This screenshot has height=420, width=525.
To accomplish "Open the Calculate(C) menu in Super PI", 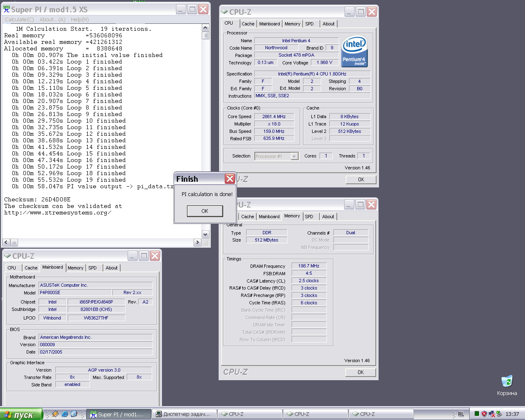I will [19, 19].
